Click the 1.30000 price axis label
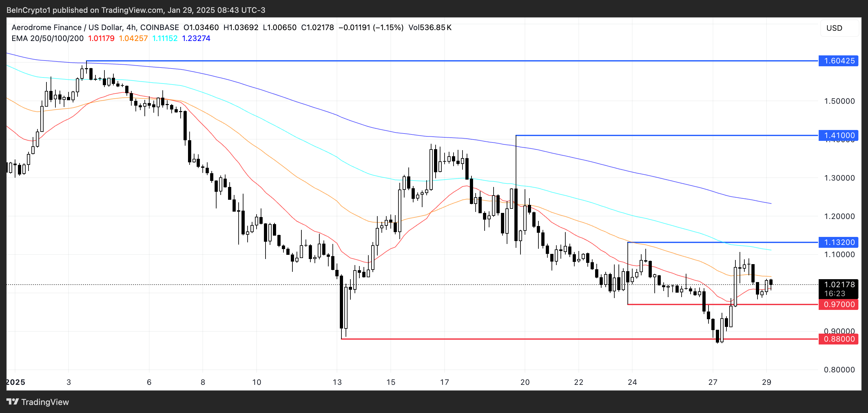This screenshot has width=868, height=413. pos(839,178)
